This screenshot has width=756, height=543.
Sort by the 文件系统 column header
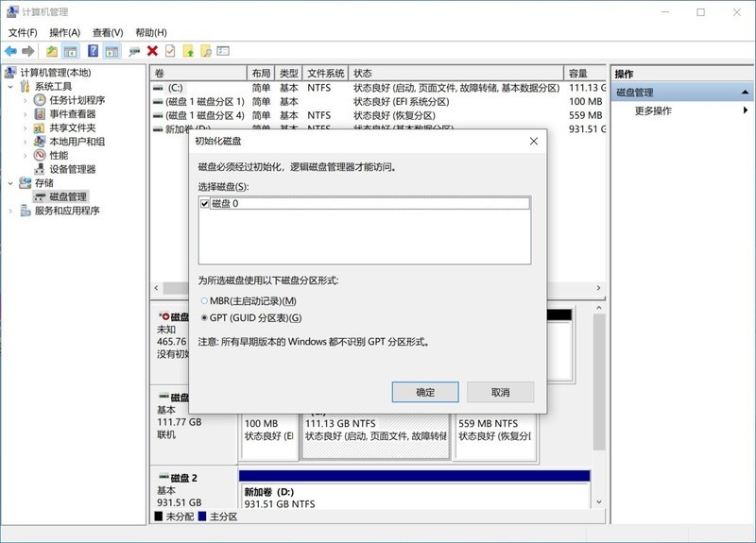[x=325, y=74]
